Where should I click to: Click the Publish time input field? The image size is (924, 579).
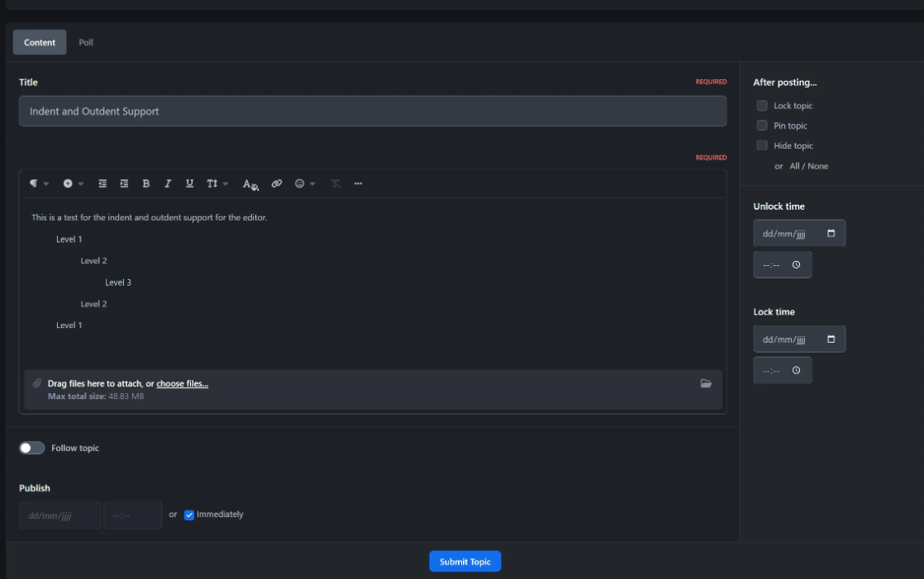tap(132, 515)
